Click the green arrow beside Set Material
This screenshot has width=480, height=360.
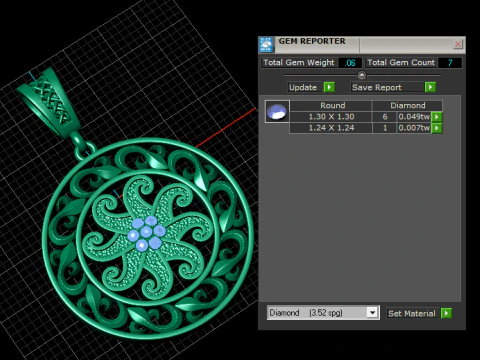446,313
